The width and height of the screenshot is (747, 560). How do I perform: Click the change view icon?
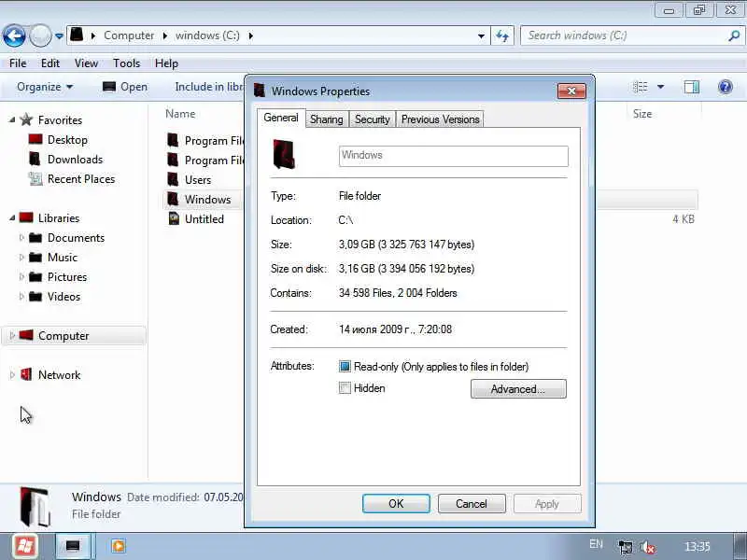641,87
